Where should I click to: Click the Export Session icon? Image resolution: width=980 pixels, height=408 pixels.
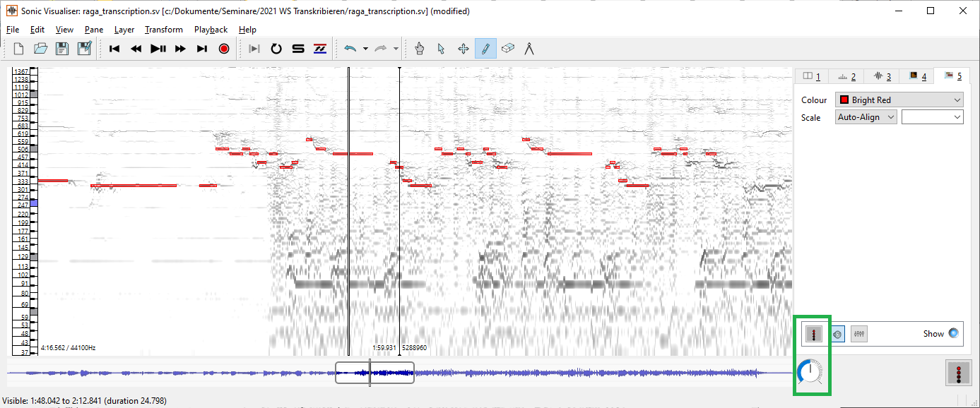click(x=85, y=47)
